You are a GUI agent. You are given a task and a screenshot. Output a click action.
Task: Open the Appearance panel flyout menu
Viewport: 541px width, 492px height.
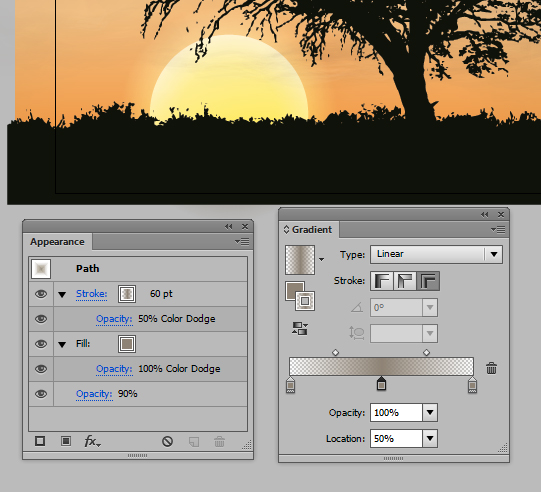[x=242, y=242]
